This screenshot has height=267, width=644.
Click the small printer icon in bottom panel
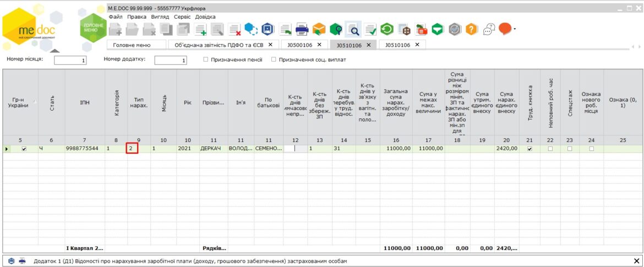click(x=23, y=261)
